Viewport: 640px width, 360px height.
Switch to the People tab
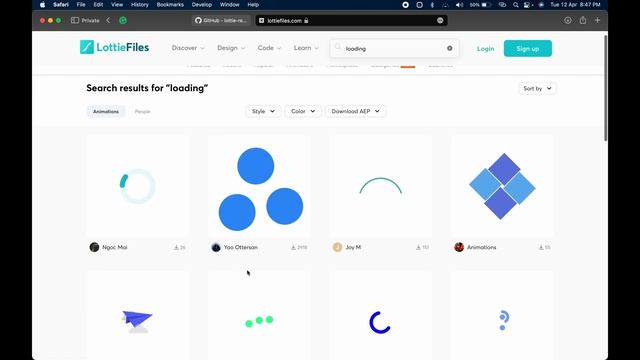[x=142, y=111]
